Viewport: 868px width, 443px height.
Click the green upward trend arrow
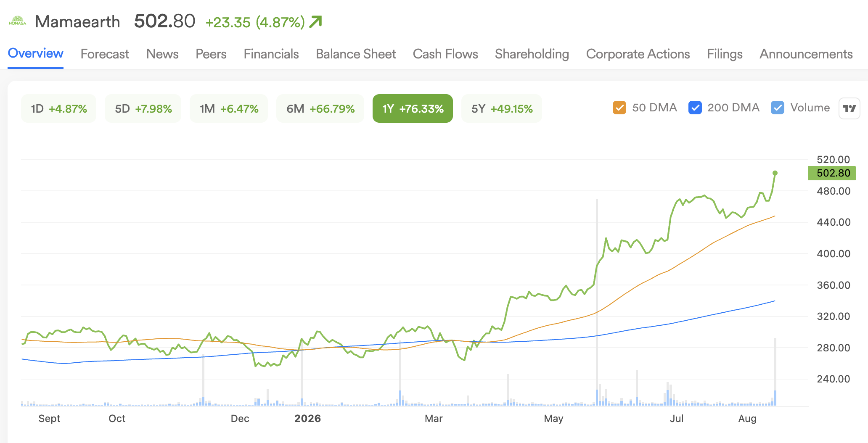(315, 21)
